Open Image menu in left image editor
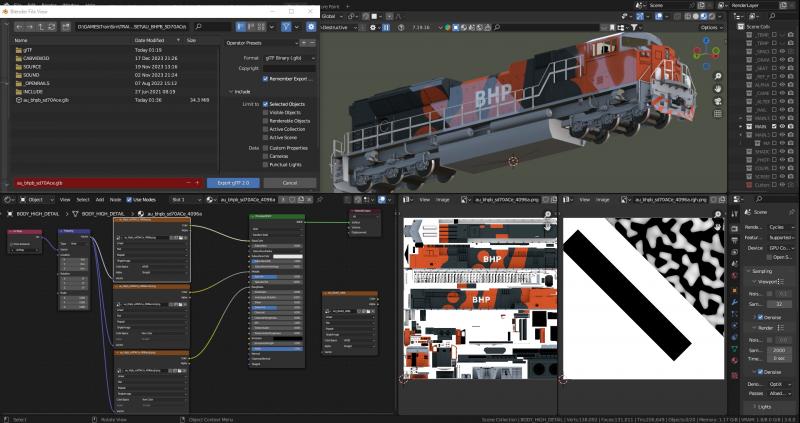800x423 pixels. tap(442, 200)
